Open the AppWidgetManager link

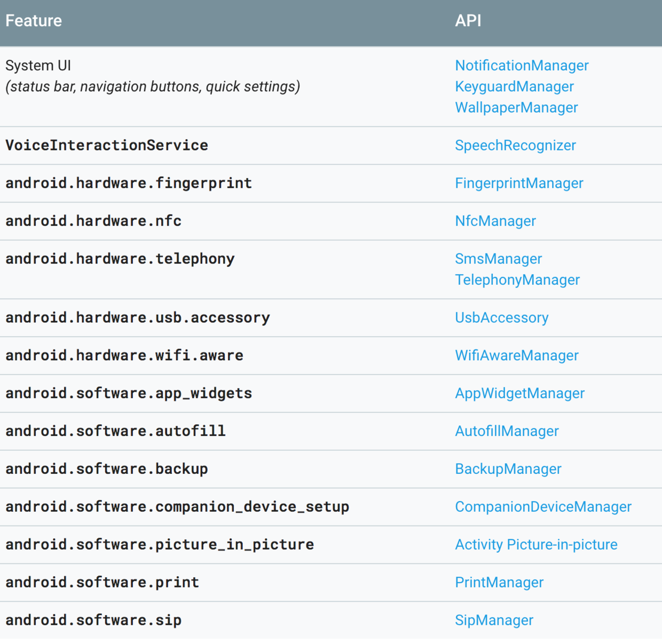coord(519,393)
